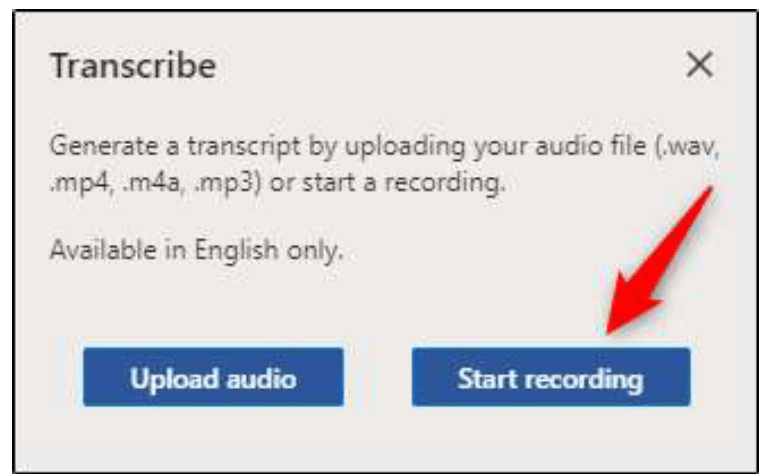The width and height of the screenshot is (768, 474).
Task: Click the word 'uploading' in the description
Action: [x=405, y=146]
